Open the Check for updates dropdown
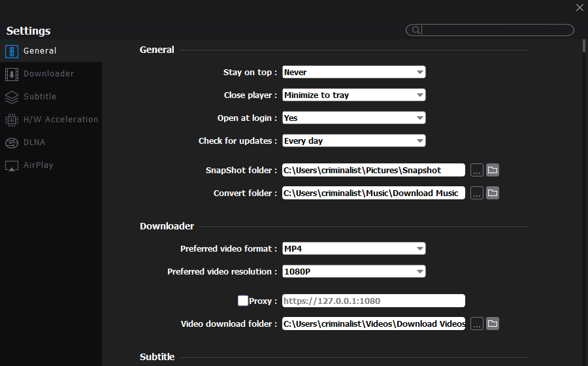Viewport: 588px width, 366px height. tap(353, 141)
